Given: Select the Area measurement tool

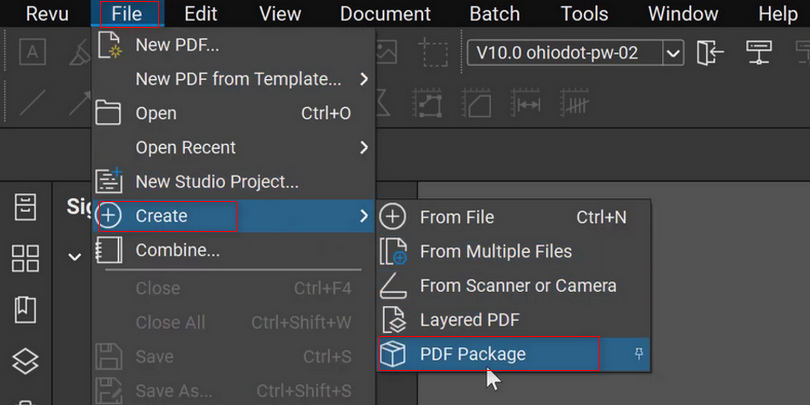Looking at the screenshot, I should [x=476, y=103].
